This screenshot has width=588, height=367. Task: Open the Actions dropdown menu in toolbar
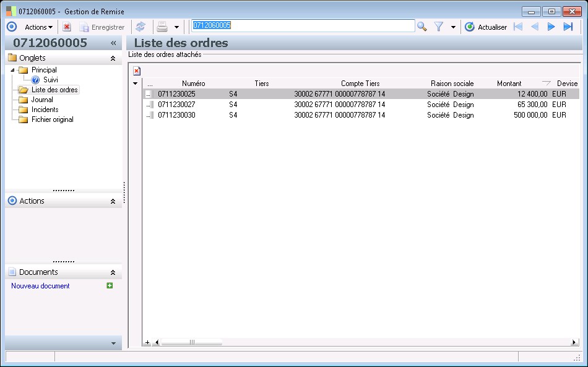pyautogui.click(x=38, y=27)
